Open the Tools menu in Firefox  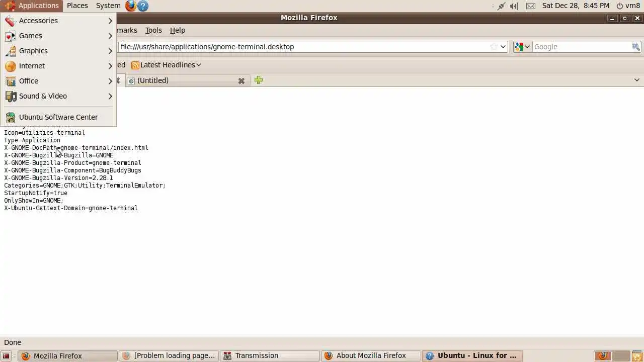[153, 30]
